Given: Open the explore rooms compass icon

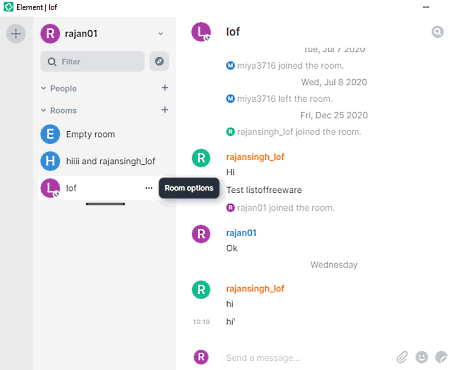Looking at the screenshot, I should point(159,61).
